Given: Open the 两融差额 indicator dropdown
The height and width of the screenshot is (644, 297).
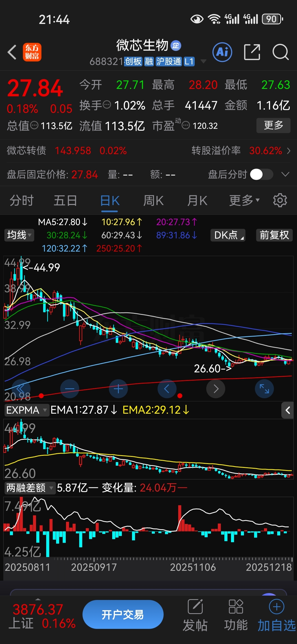Looking at the screenshot, I should (30, 488).
